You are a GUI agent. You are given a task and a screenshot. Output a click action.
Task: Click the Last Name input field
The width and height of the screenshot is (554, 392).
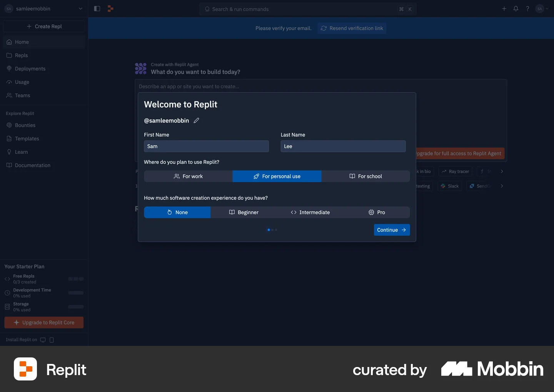pyautogui.click(x=343, y=146)
